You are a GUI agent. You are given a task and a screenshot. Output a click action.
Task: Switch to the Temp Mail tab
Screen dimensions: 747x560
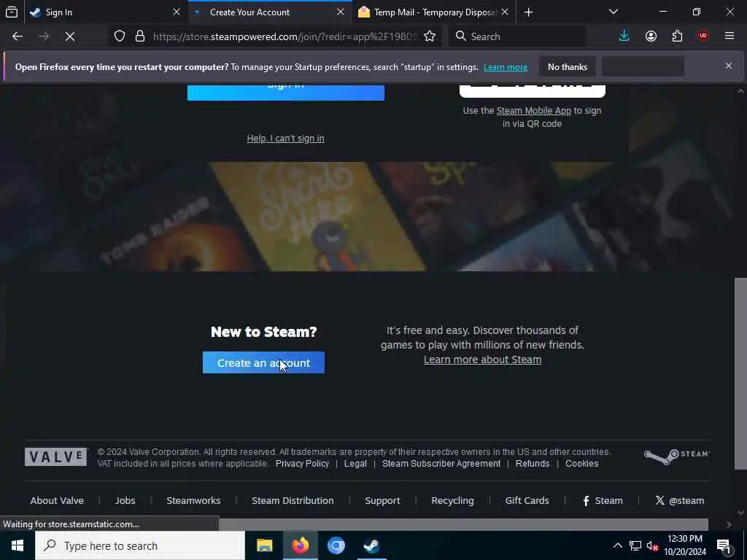pos(434,12)
